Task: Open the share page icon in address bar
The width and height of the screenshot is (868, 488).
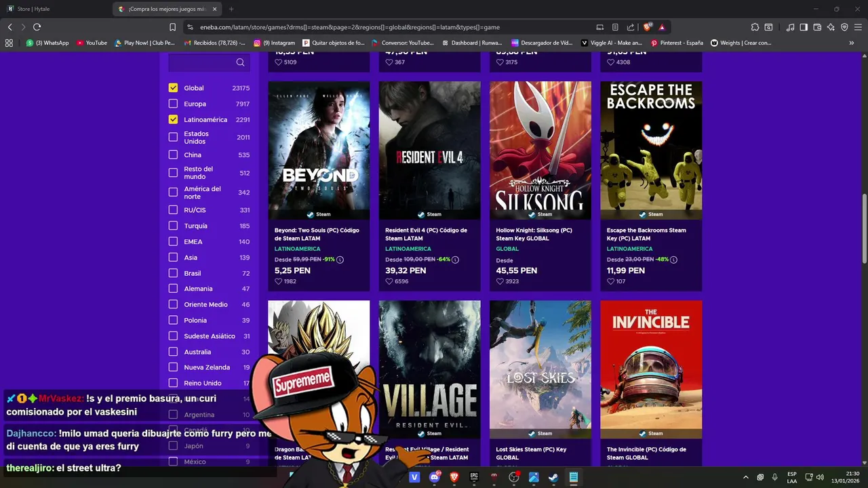Action: coord(631,27)
